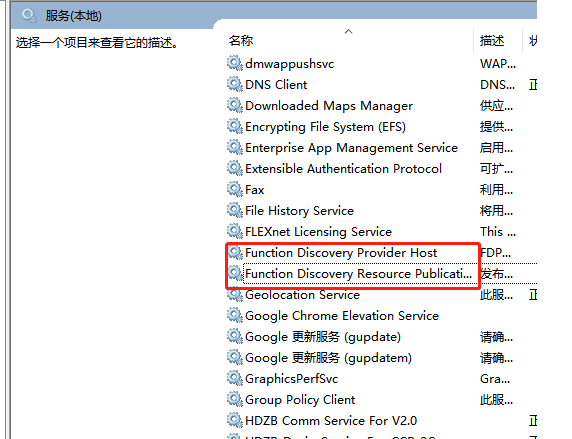Click the dmwappushsvc service gear icon
This screenshot has width=572, height=439.
coord(235,63)
